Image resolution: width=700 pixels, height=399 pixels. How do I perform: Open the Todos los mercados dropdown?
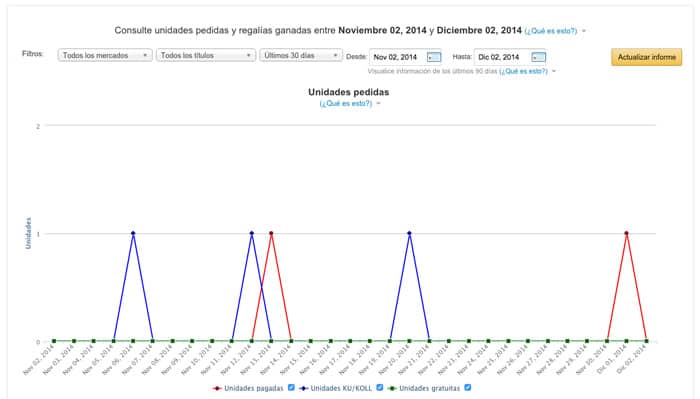tap(105, 55)
